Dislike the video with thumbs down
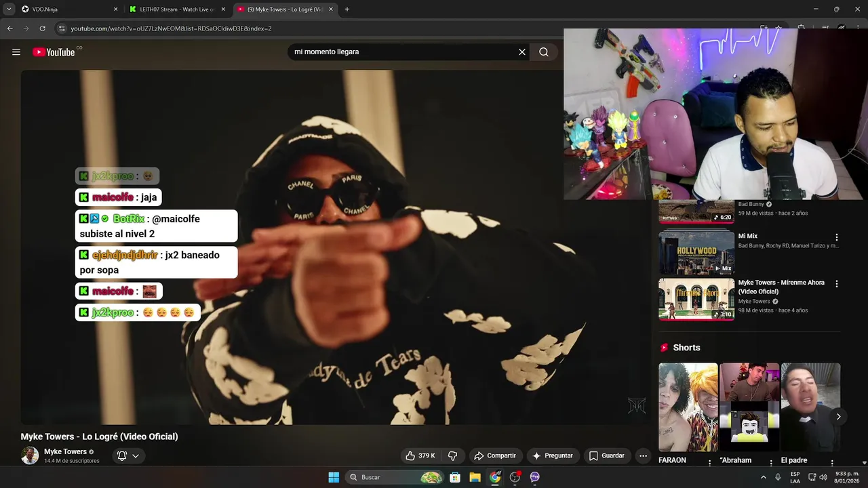The height and width of the screenshot is (488, 868). coord(453,455)
